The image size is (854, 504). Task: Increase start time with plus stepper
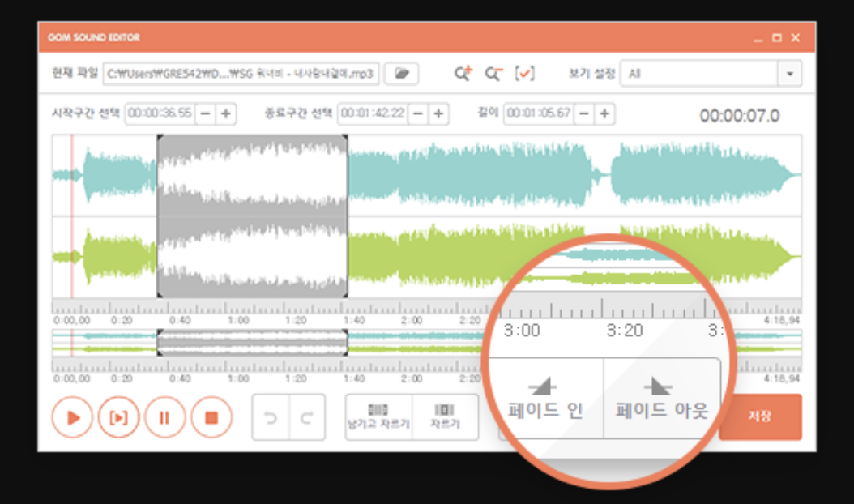[224, 113]
